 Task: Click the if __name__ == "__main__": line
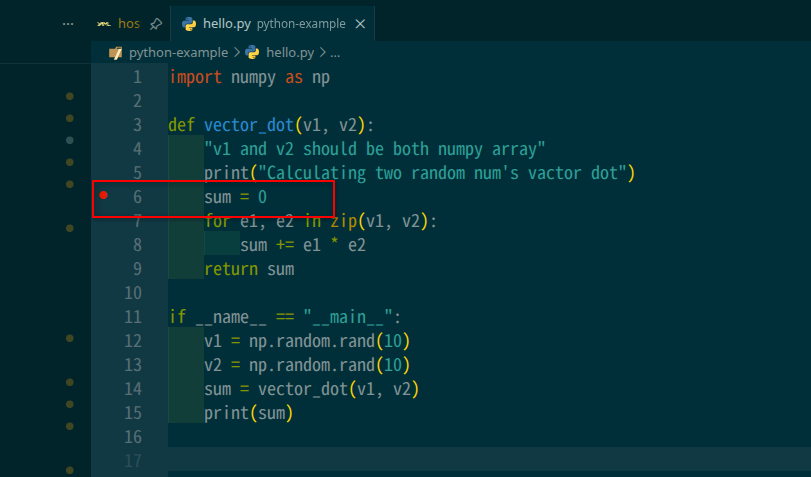[286, 317]
